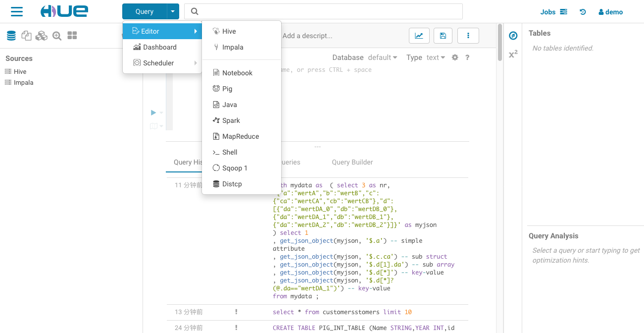Open the demo user menu
The width and height of the screenshot is (644, 333).
(610, 12)
